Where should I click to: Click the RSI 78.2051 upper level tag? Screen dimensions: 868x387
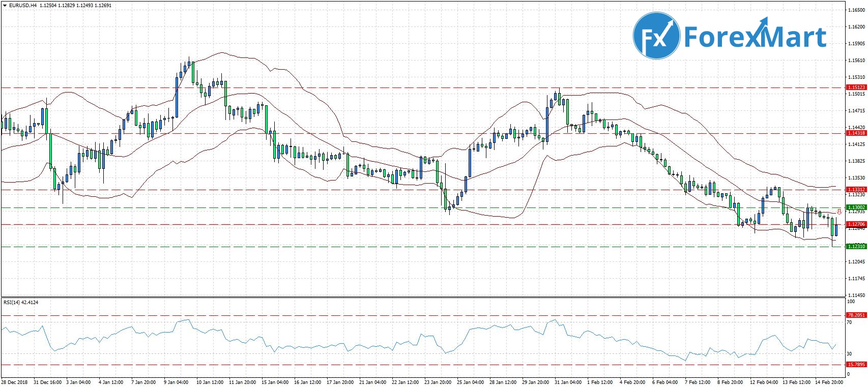(856, 315)
